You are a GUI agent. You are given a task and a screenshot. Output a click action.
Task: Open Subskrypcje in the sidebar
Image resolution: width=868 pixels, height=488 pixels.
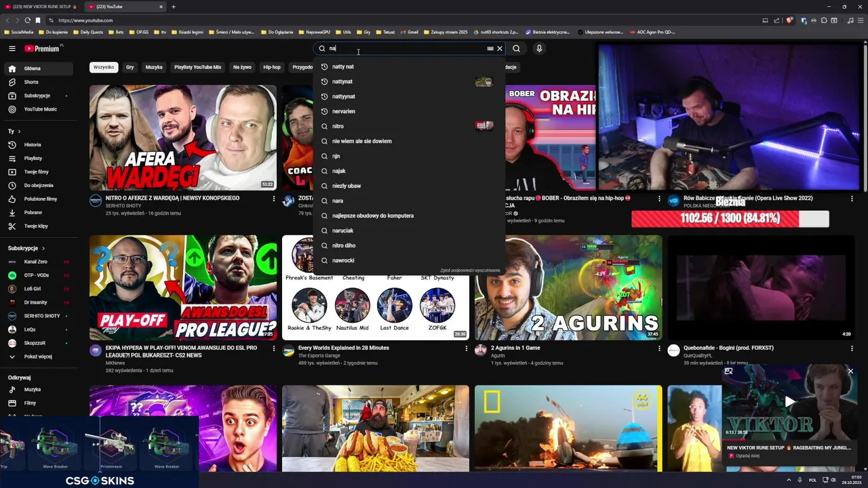[39, 96]
